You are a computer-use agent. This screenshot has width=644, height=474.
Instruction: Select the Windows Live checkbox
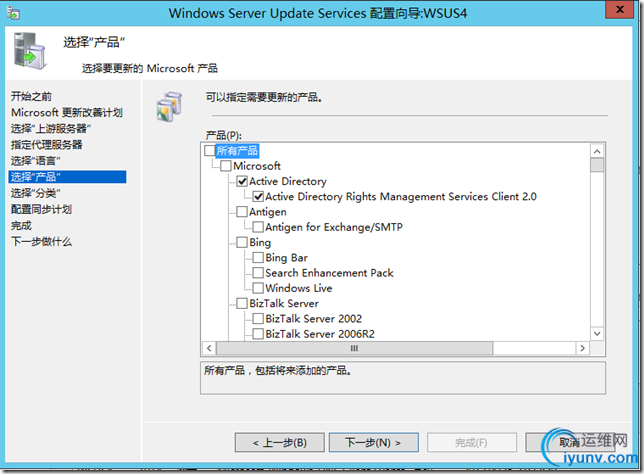click(x=258, y=288)
